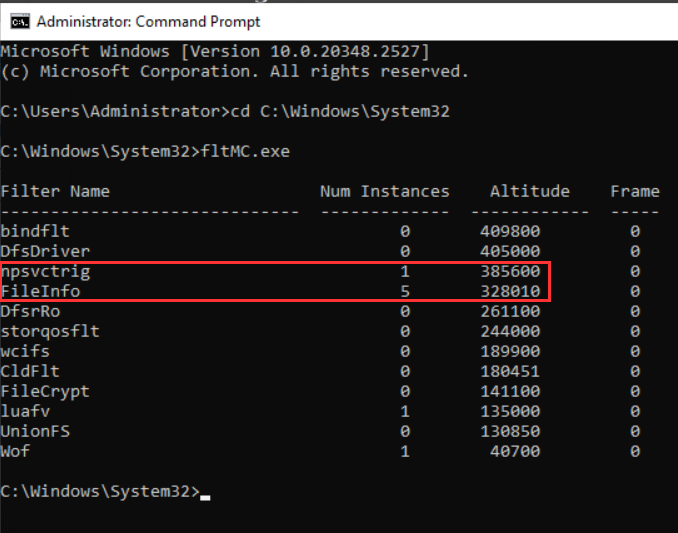
Task: Select the storqosflt filter name
Action: (50, 331)
